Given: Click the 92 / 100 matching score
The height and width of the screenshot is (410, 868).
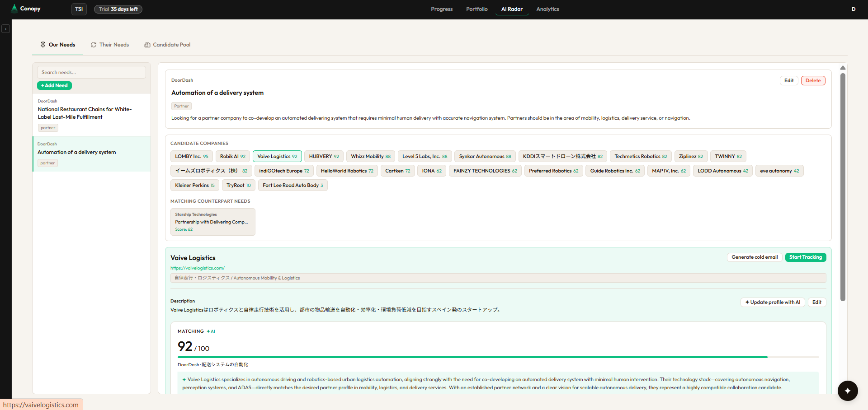Looking at the screenshot, I should click(x=193, y=347).
